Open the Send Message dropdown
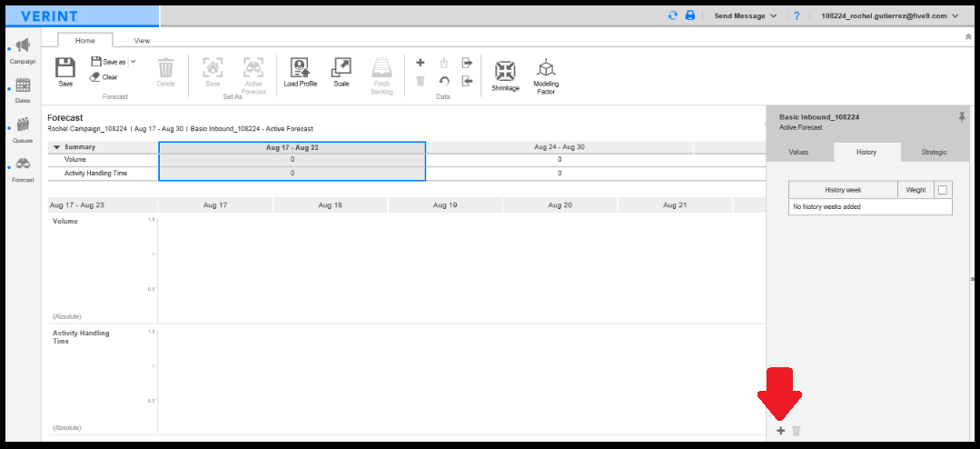980x449 pixels. 746,16
